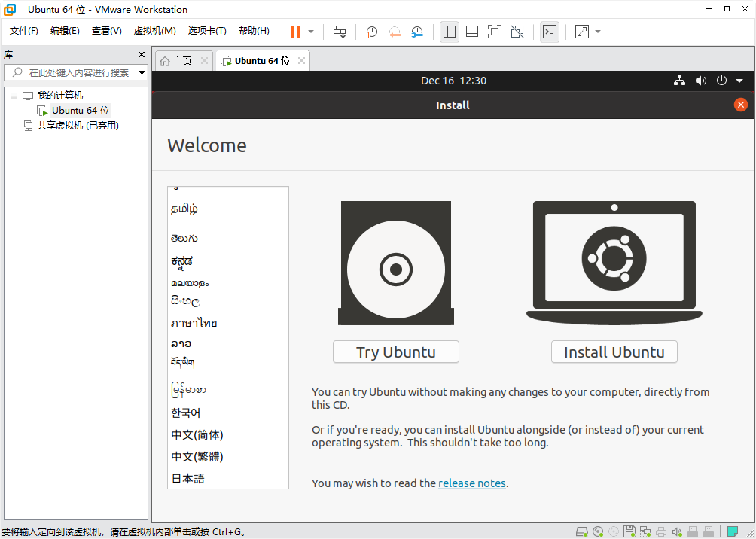
Task: Click the active CD/DVD status icon with green dot
Action: (598, 531)
